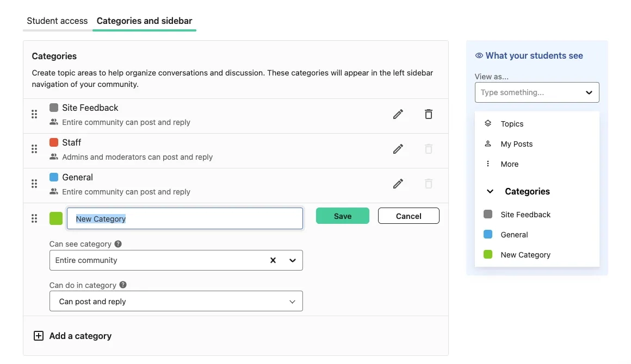
Task: Pick a color via the green swatch
Action: pos(56,218)
